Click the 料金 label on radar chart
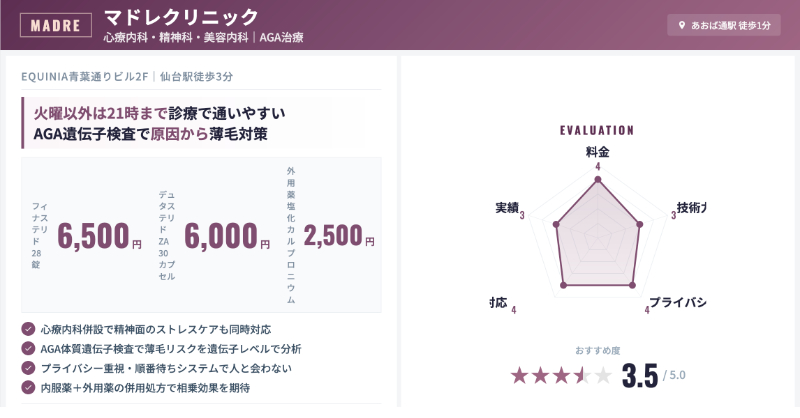The image size is (800, 418). click(x=597, y=152)
